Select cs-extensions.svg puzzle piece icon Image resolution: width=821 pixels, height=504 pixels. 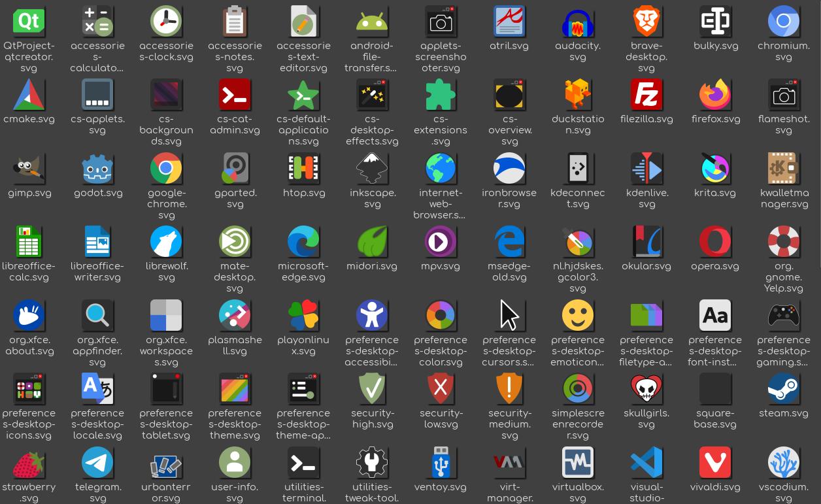[441, 95]
